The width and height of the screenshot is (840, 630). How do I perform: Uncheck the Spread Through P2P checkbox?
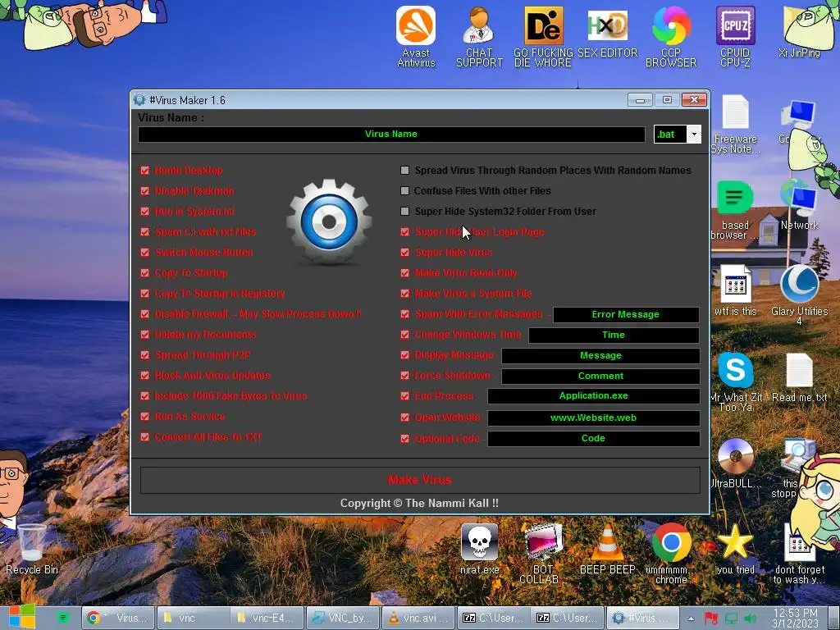pyautogui.click(x=144, y=354)
